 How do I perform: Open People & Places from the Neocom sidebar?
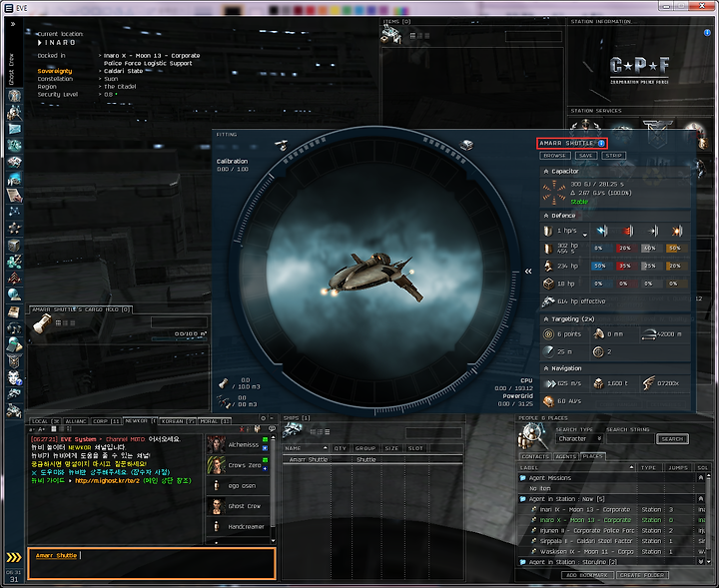click(x=15, y=112)
